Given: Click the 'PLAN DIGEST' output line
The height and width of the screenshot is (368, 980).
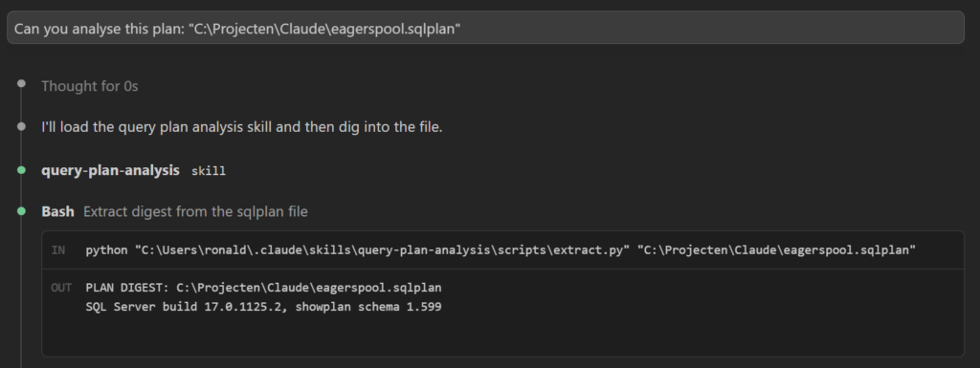Looking at the screenshot, I should [x=263, y=288].
